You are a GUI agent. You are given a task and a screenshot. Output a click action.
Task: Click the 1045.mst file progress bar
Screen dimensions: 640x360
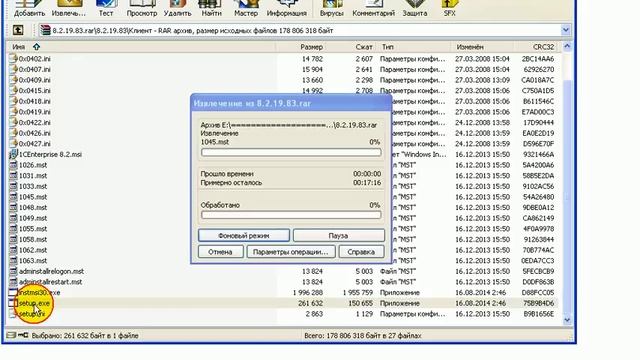(x=291, y=153)
